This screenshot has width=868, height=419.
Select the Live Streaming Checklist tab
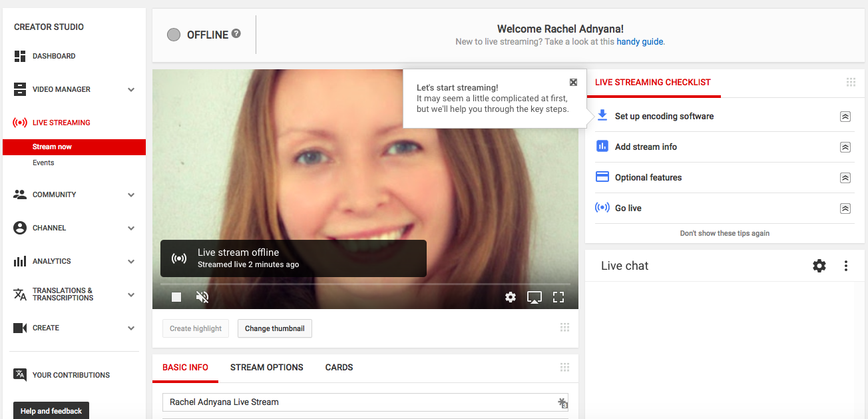point(653,82)
